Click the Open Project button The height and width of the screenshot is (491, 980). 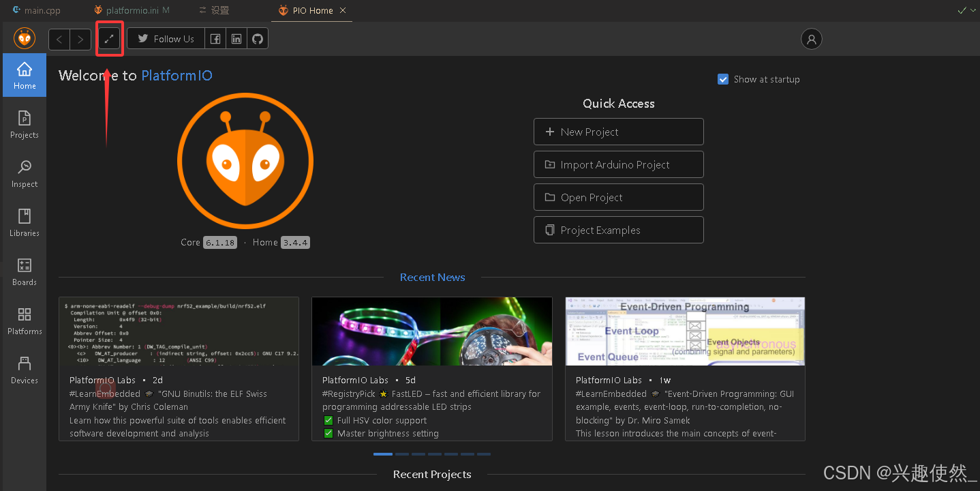click(x=618, y=197)
